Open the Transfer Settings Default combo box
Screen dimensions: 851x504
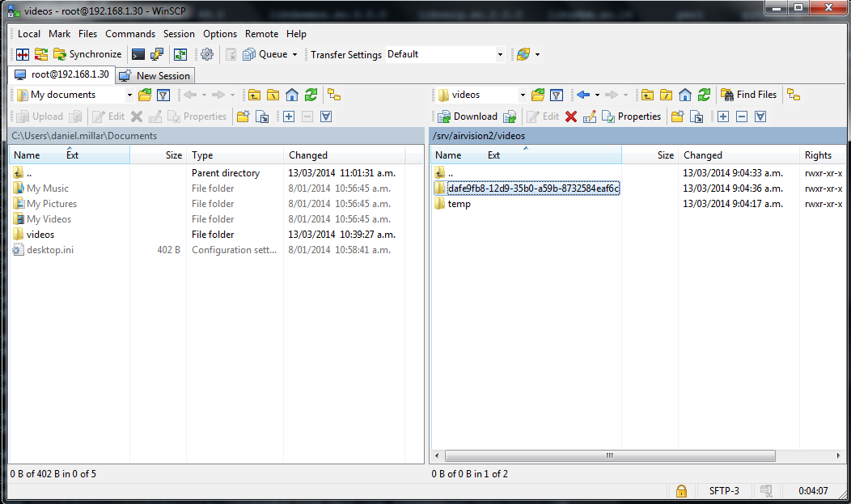[445, 54]
